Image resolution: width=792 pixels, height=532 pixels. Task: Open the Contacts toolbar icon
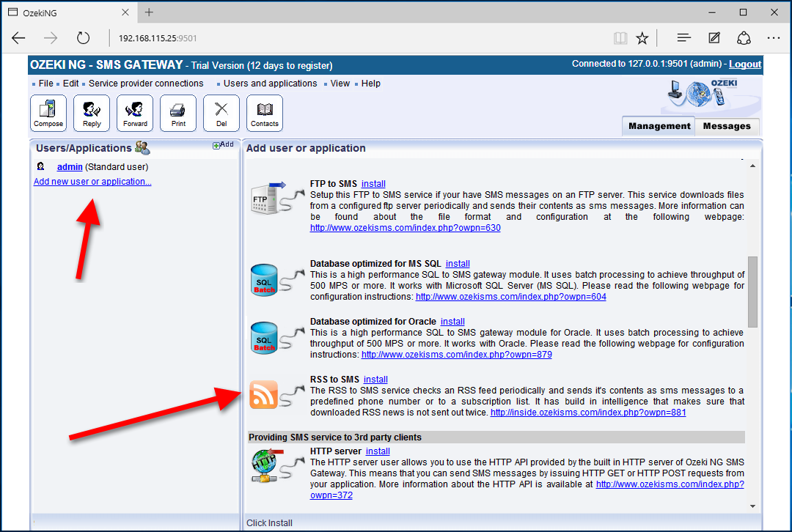pos(265,113)
